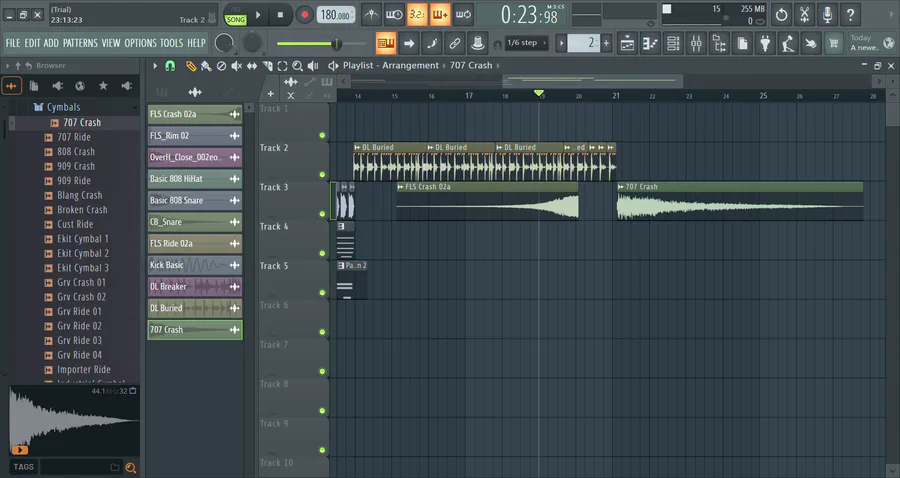Switch the PAT/SONG mode toggle
The image size is (900, 478).
235,15
